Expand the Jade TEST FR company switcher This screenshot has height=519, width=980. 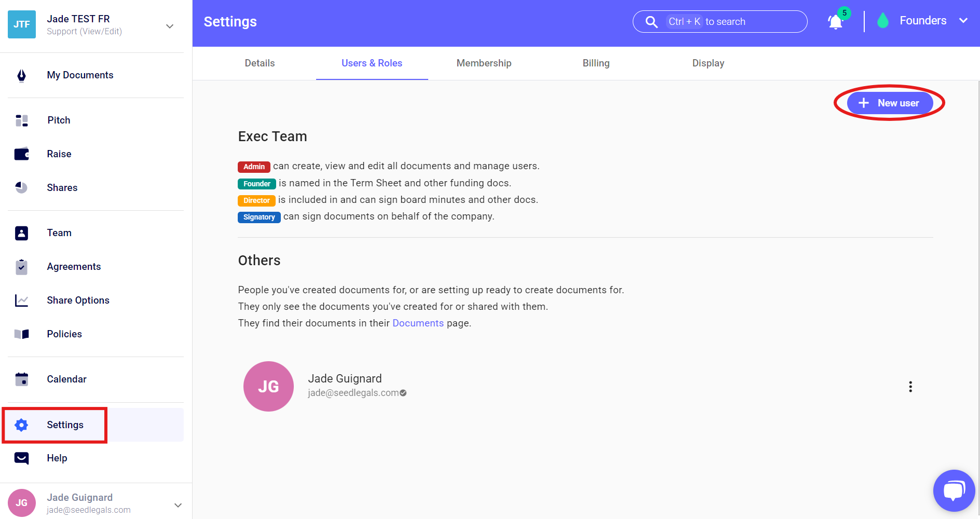pyautogui.click(x=169, y=26)
